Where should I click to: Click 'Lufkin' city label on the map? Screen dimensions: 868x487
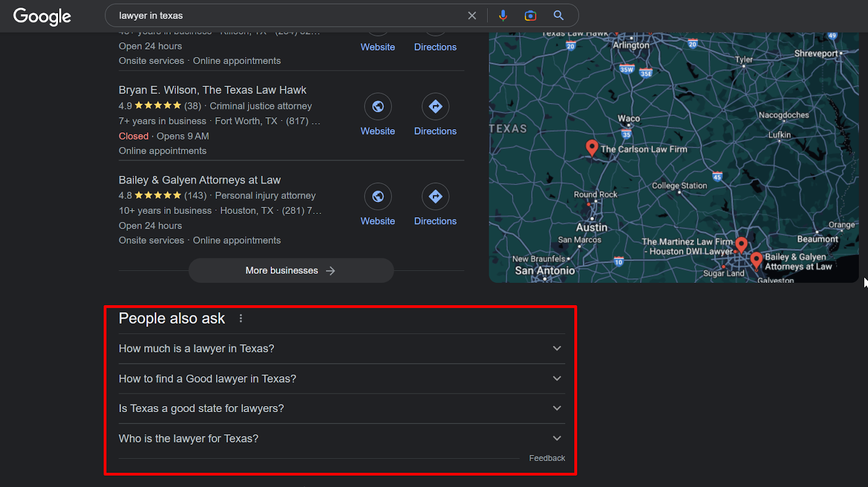(780, 135)
